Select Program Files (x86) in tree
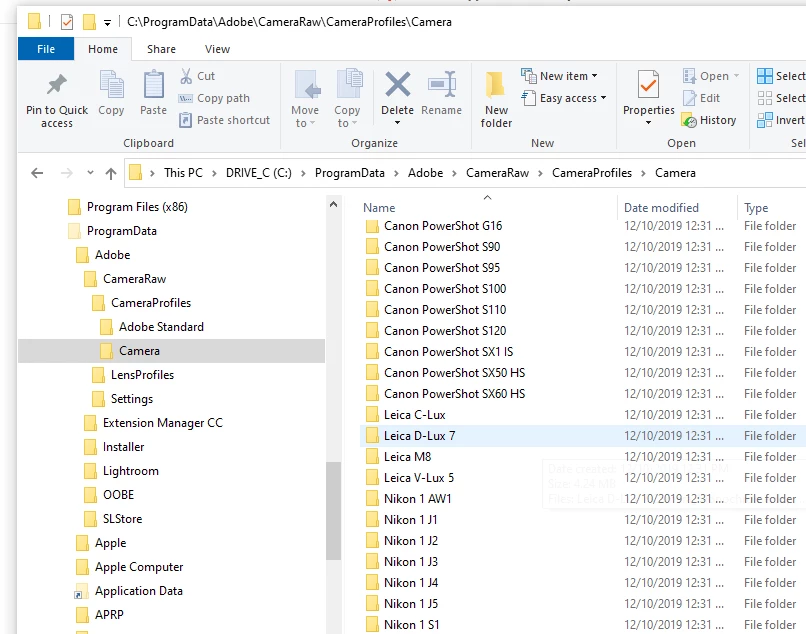Viewport: 806px width, 634px height. pyautogui.click(x=137, y=207)
